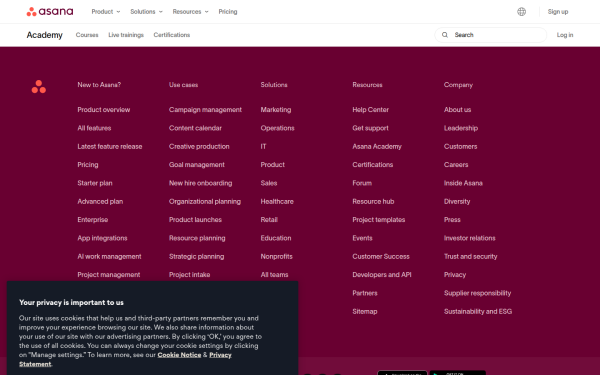Open New hire onboarding link
The width and height of the screenshot is (600, 375).
[201, 183]
